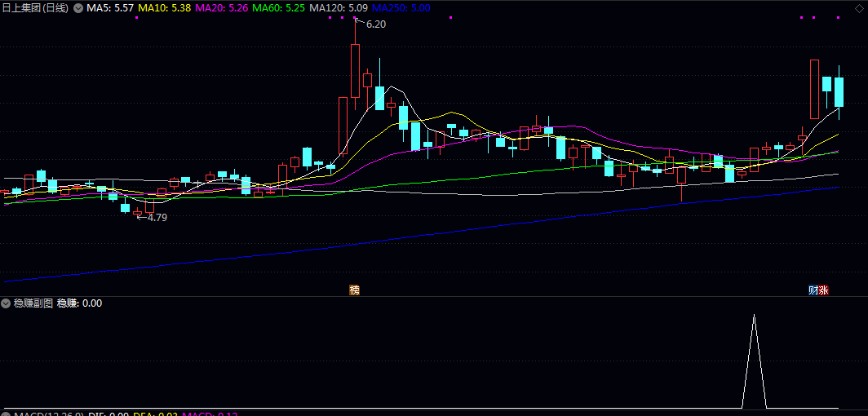This screenshot has width=868, height=416.
Task: Click the rightmost magenta dot at chart top
Action: click(x=836, y=17)
